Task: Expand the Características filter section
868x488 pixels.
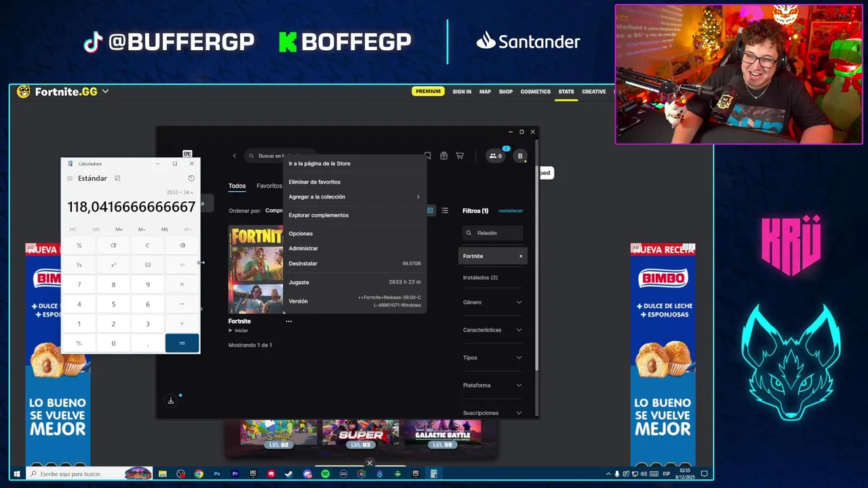Action: coord(492,330)
